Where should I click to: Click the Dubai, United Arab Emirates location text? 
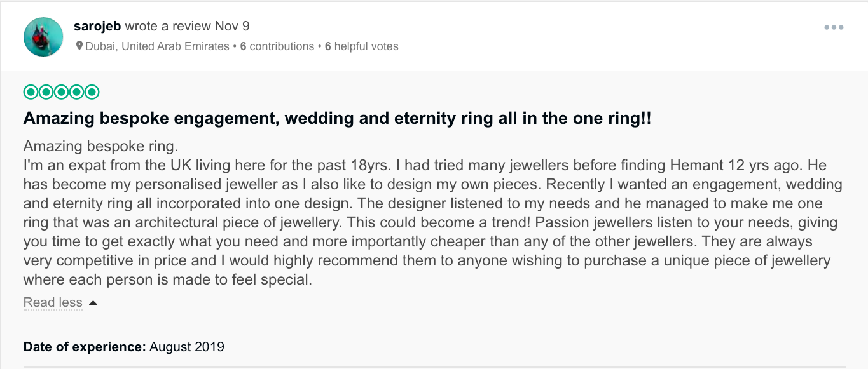(157, 46)
